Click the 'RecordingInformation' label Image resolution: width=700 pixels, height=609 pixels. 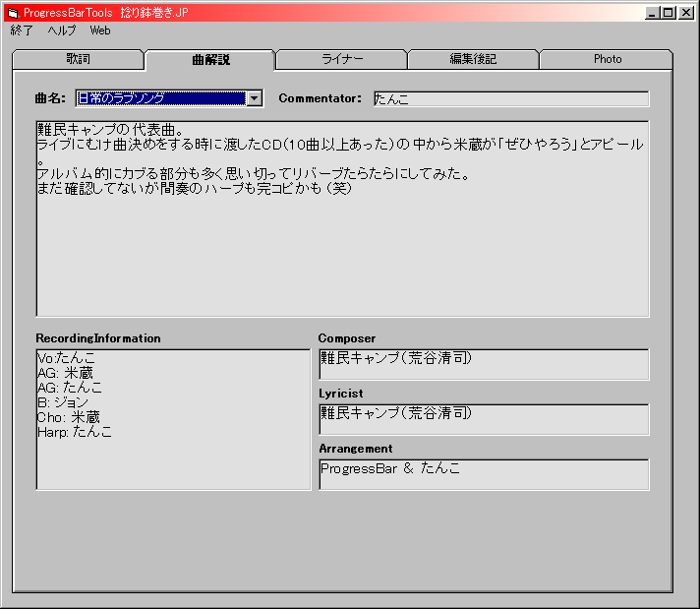click(x=98, y=338)
